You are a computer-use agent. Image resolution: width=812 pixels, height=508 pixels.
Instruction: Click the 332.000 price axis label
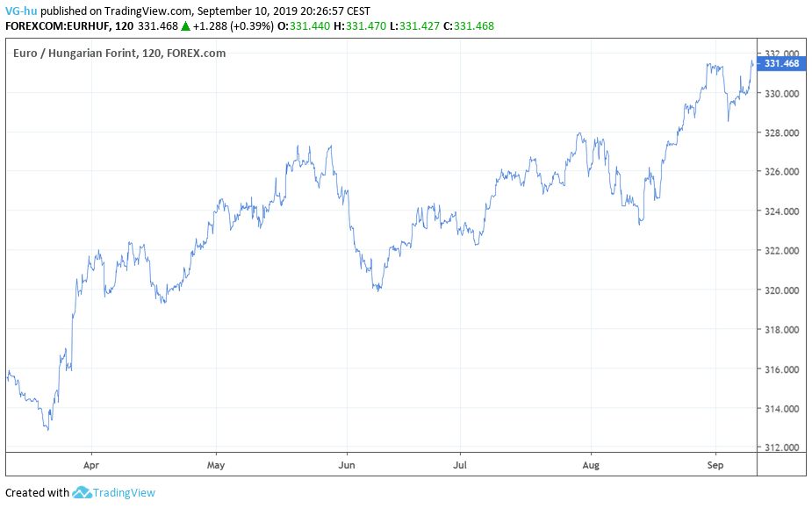781,54
